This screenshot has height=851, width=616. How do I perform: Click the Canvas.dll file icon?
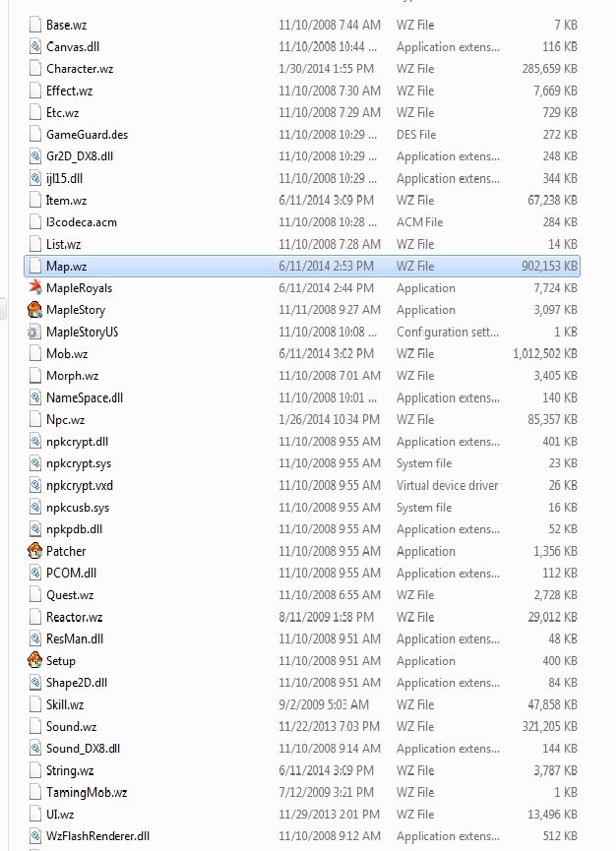click(x=34, y=46)
